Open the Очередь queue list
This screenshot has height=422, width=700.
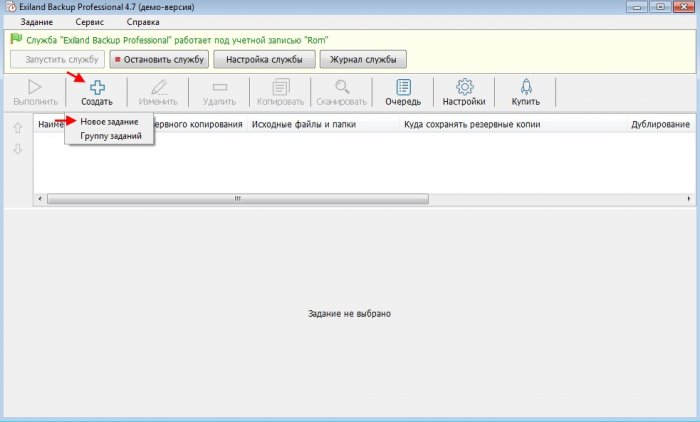point(404,87)
